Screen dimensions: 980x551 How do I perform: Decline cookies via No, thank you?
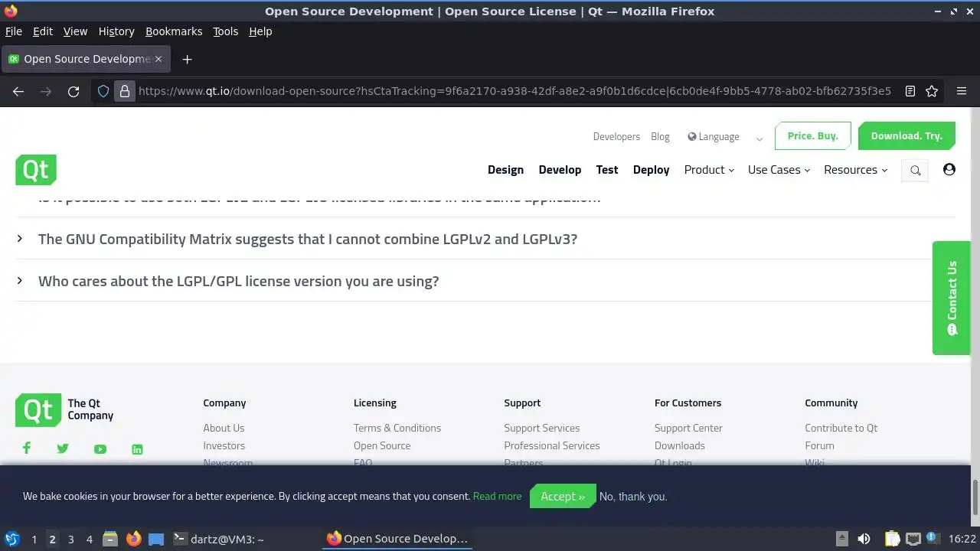click(x=633, y=496)
